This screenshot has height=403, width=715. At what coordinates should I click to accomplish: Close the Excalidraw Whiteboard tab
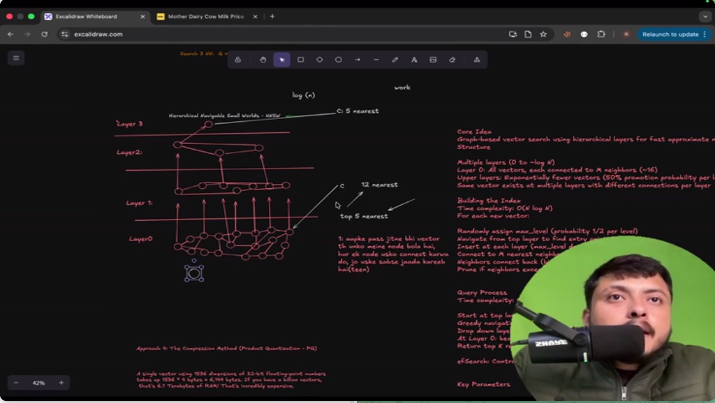tap(142, 16)
